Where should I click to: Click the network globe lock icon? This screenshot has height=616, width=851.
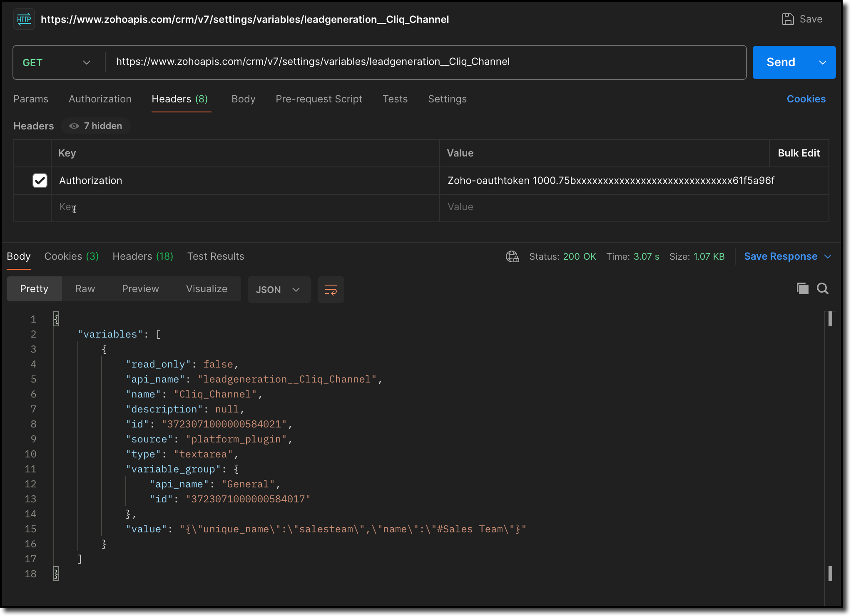click(x=512, y=256)
